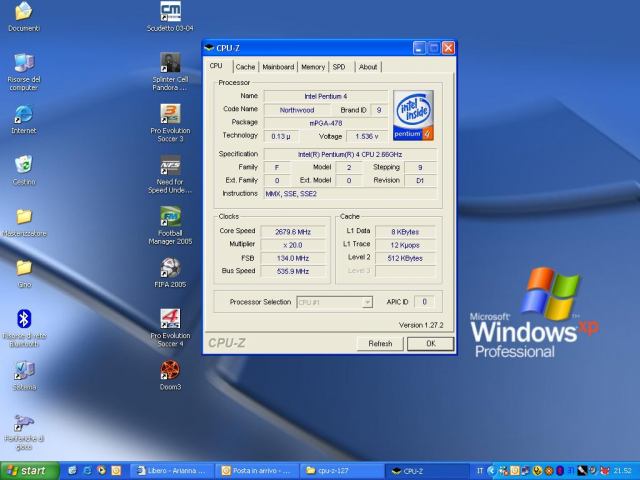Click the Technology value 0.13 µ
Image resolution: width=640 pixels, height=480 pixels.
[x=281, y=136]
